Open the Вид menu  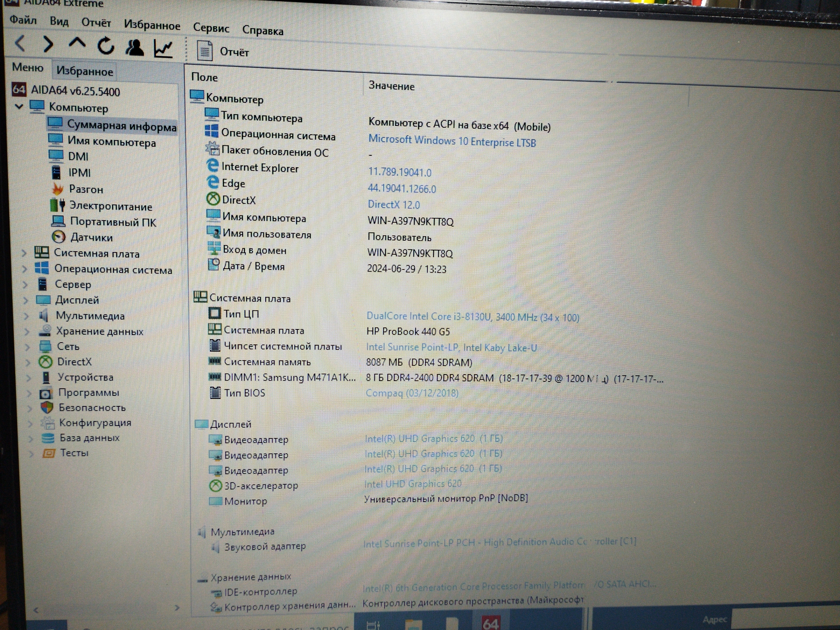pyautogui.click(x=59, y=21)
